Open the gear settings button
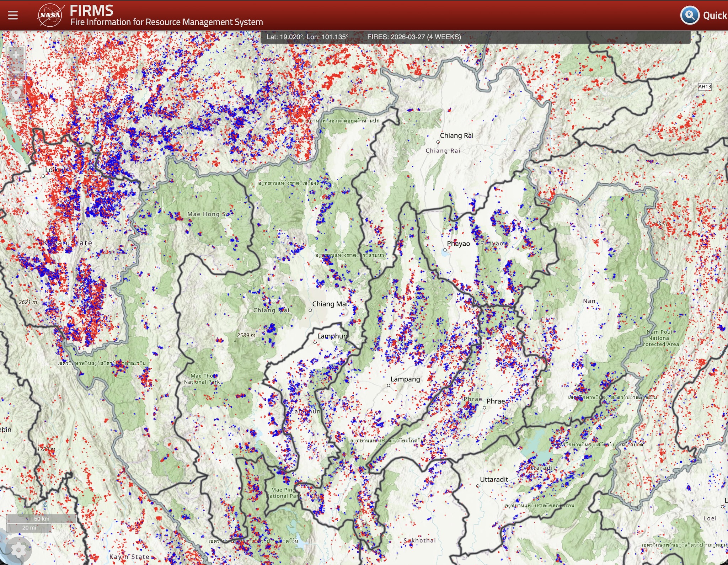Image resolution: width=728 pixels, height=565 pixels. (18, 550)
